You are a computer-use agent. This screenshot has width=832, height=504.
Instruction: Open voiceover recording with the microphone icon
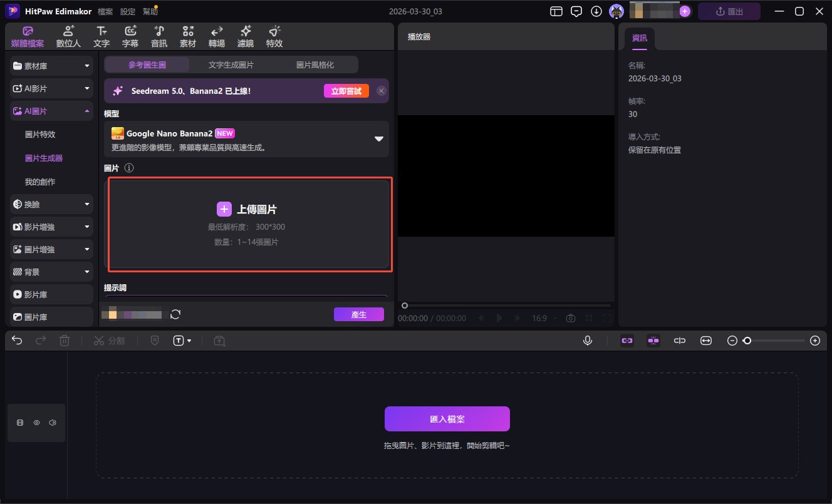pyautogui.click(x=587, y=341)
